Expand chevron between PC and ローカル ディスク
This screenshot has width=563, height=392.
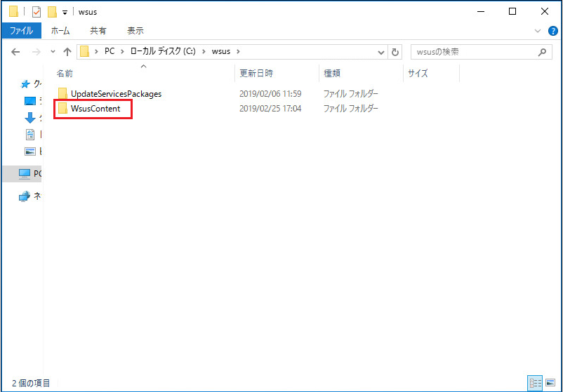122,52
